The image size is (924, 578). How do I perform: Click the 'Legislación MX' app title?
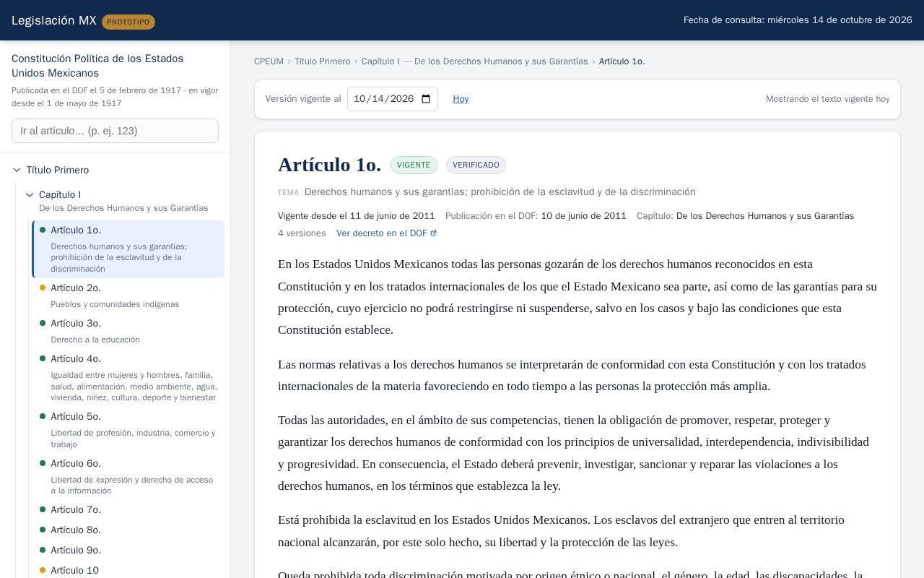(x=54, y=20)
